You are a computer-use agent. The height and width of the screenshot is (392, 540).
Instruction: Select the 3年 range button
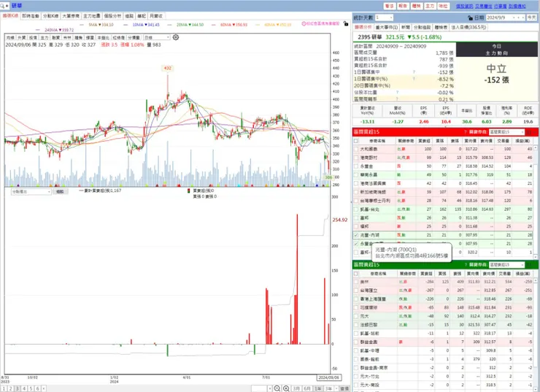pyautogui.click(x=328, y=388)
